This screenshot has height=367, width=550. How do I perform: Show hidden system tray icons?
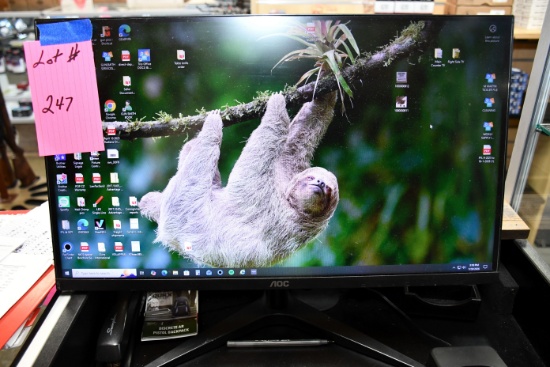pyautogui.click(x=454, y=267)
